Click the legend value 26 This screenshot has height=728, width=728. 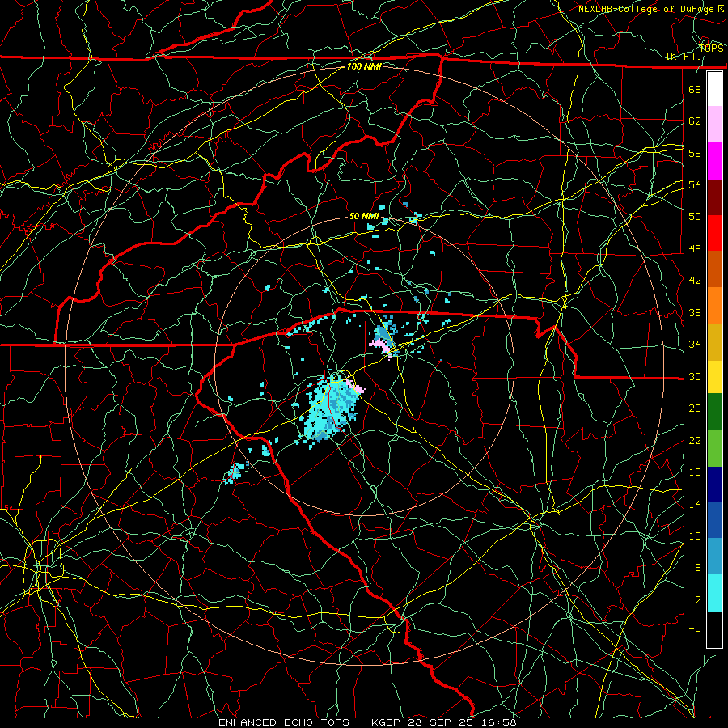695,408
